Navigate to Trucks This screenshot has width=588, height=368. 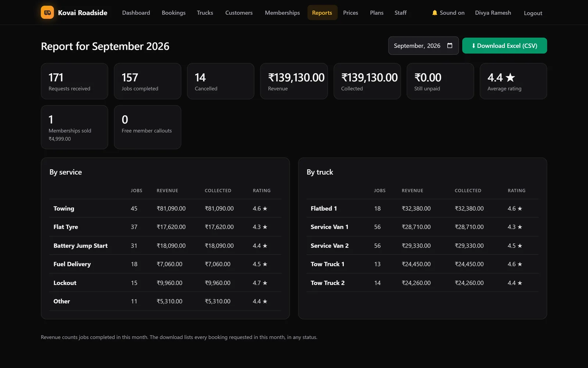click(x=205, y=13)
